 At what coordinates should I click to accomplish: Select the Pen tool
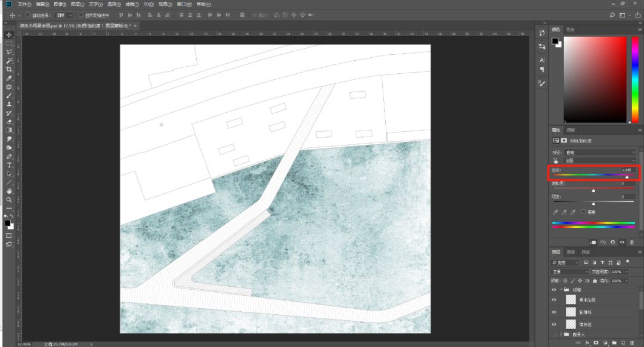click(9, 156)
